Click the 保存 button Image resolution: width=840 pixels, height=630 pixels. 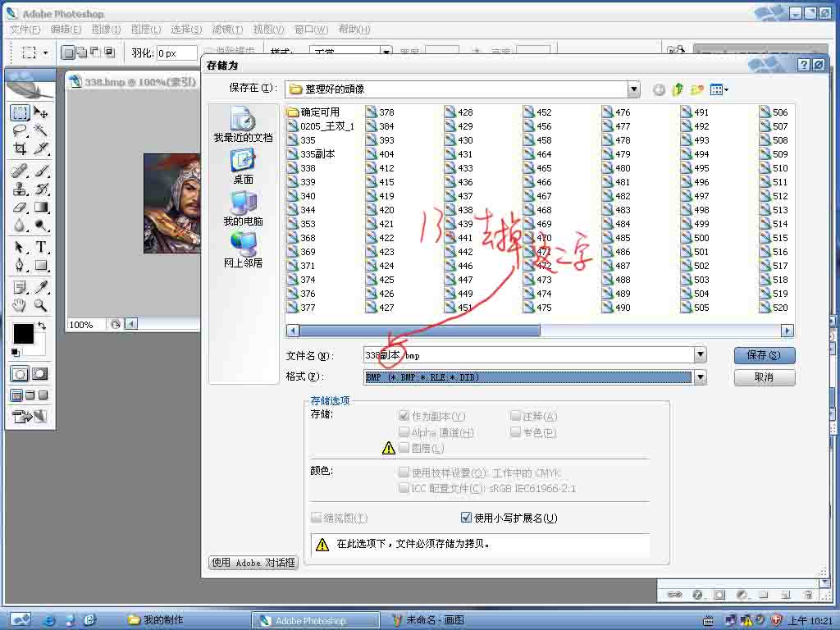[764, 355]
